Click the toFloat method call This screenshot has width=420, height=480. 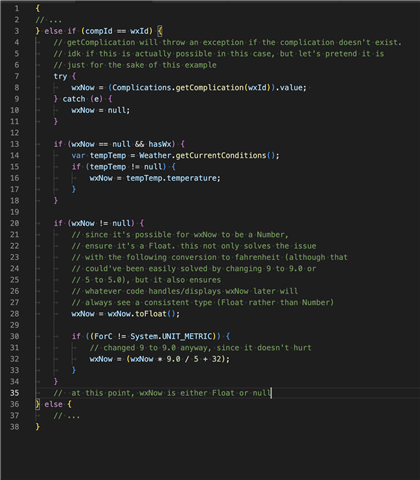pos(151,314)
